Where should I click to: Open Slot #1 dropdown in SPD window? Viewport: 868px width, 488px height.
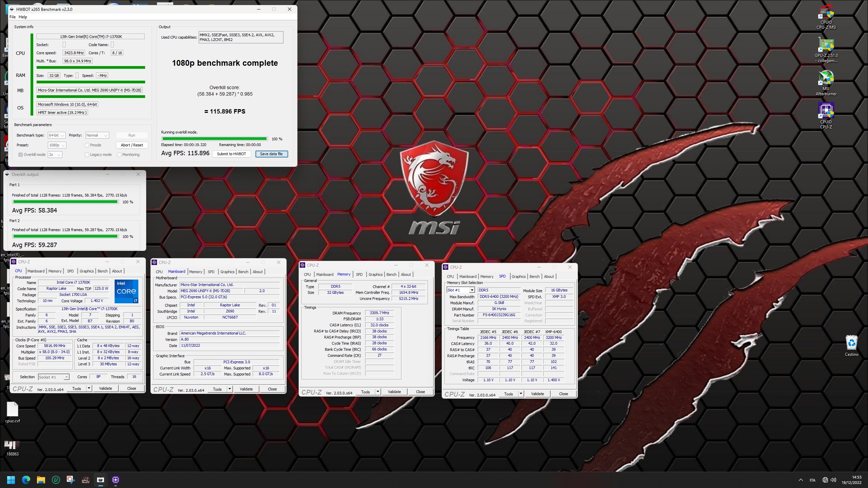(460, 290)
